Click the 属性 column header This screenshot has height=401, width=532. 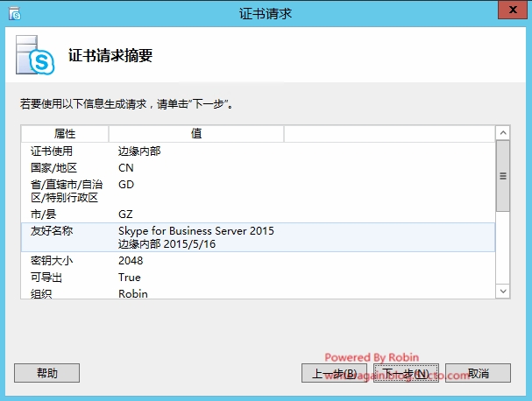click(65, 134)
